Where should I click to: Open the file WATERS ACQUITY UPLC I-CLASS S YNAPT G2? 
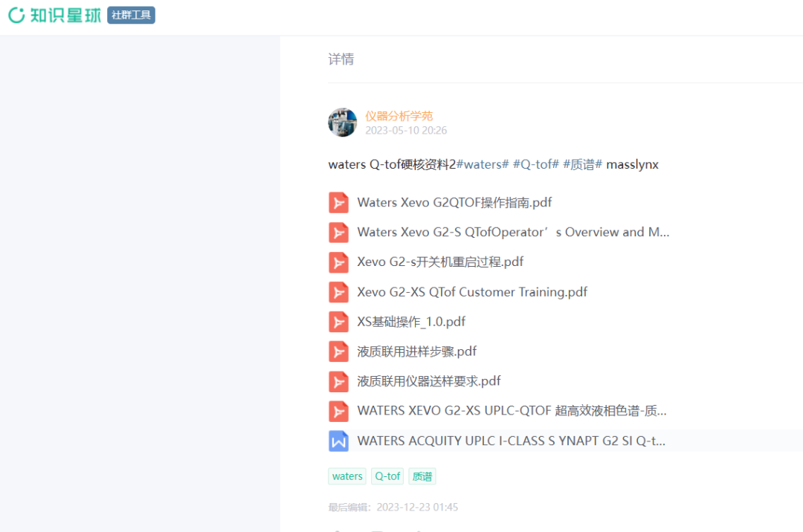512,441
